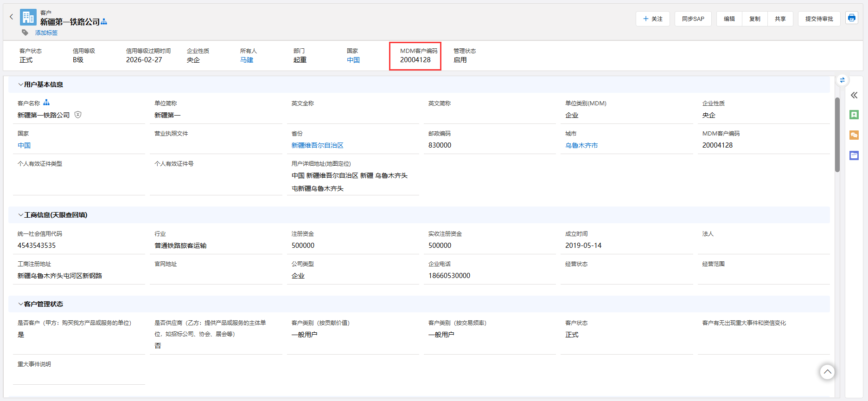Collapse the 客户管理状态 section

tap(21, 304)
